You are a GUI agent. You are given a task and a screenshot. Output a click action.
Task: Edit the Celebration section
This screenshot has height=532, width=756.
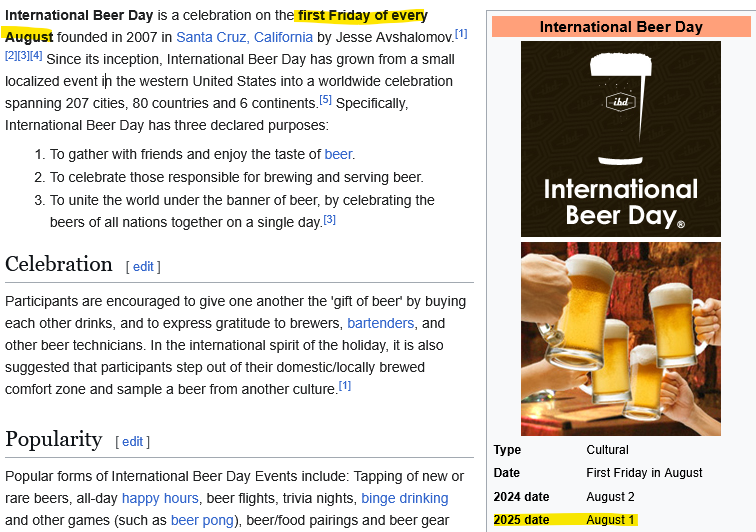143,267
